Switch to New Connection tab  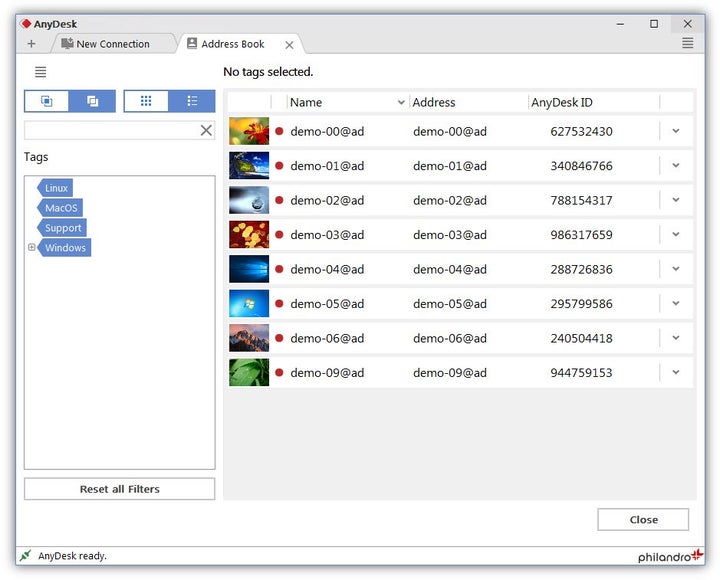(113, 44)
